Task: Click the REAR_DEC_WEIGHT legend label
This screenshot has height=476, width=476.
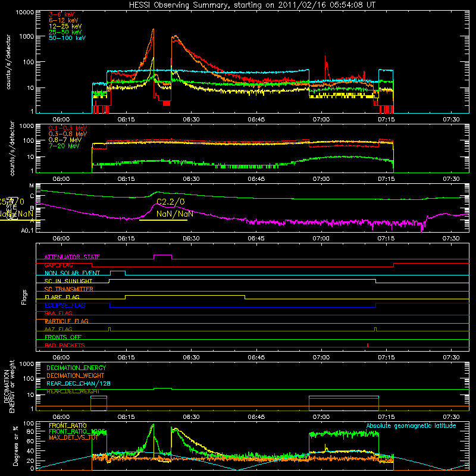Action: [x=73, y=392]
